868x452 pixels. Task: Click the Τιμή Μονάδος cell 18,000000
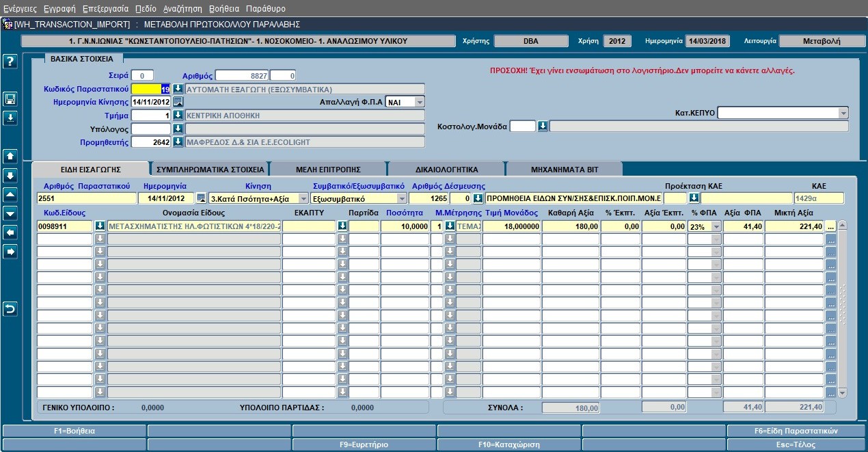[512, 226]
